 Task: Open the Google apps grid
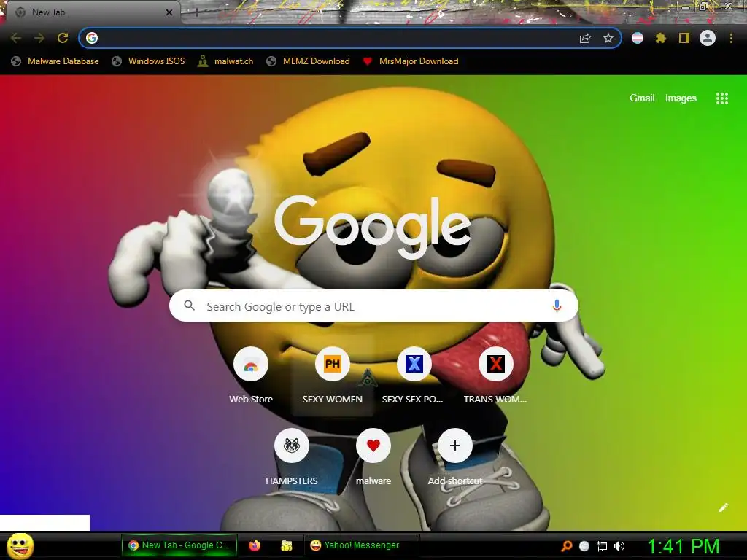point(722,98)
